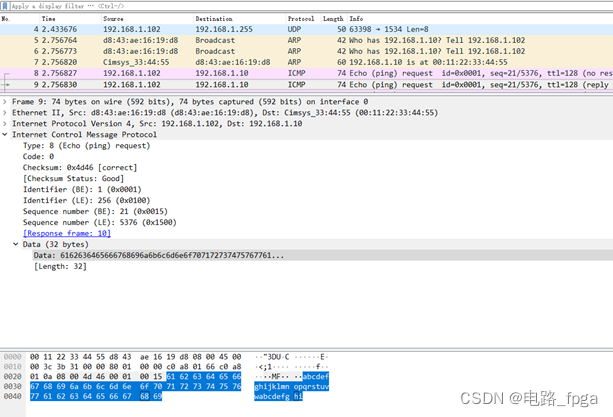Screen dimensions: 613x417
Task: Click hex offset row 0000 bytes
Action: tap(135, 357)
